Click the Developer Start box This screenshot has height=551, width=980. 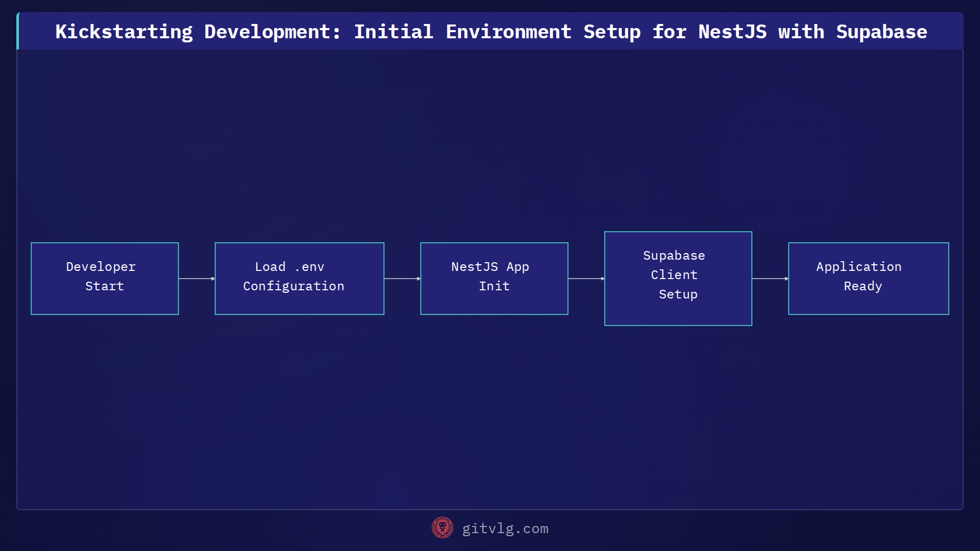click(105, 279)
